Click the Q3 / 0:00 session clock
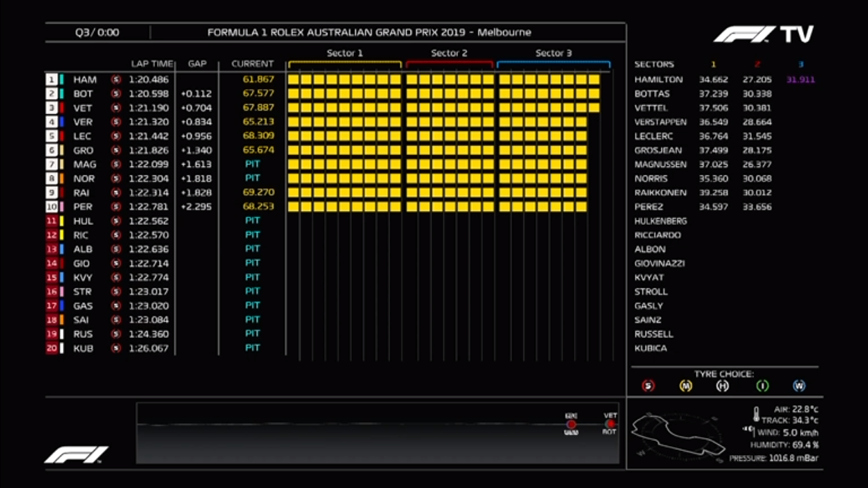Viewport: 868px width, 488px height. pos(97,32)
